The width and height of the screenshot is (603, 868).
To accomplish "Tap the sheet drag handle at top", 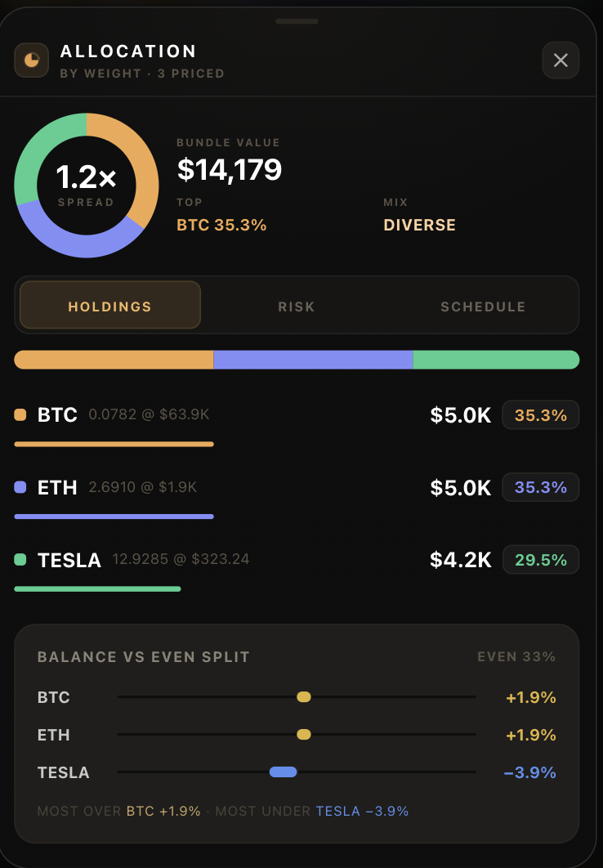I will [x=297, y=21].
